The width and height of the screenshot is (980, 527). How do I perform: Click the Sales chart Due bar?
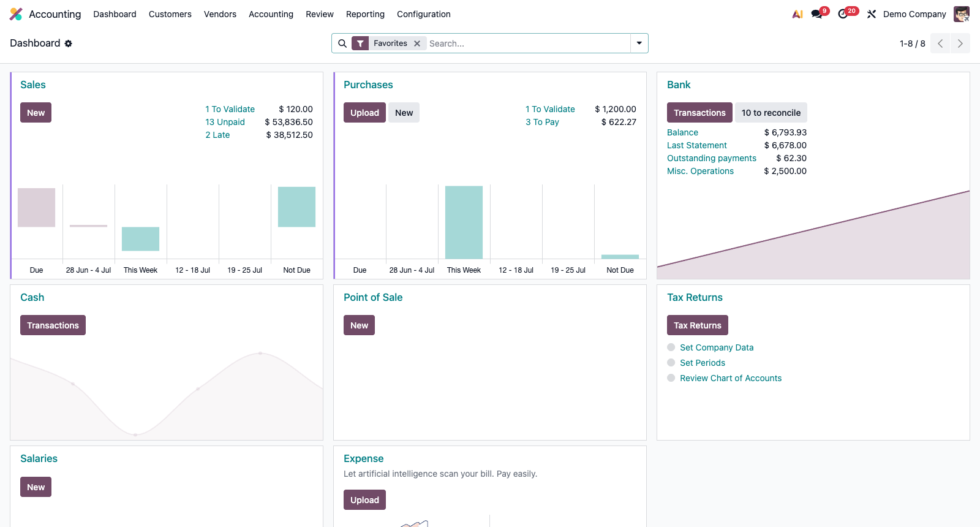click(x=36, y=208)
